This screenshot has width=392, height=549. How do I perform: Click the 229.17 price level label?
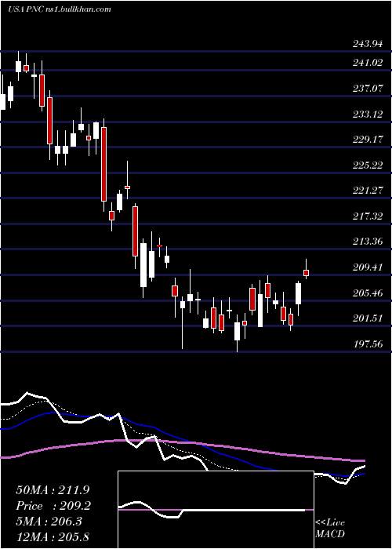coord(367,140)
